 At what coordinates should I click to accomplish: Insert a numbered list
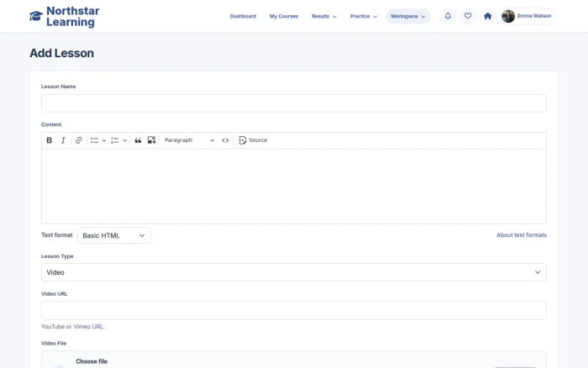(x=115, y=140)
